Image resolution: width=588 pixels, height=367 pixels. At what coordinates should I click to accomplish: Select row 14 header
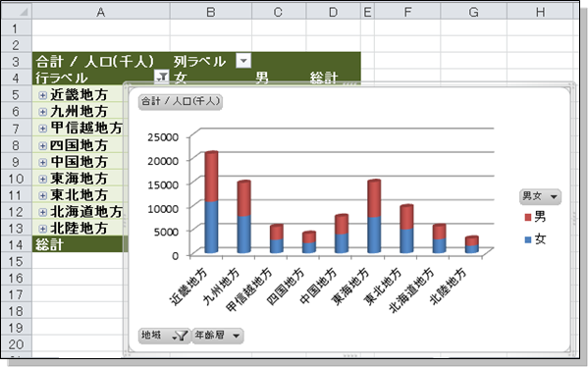coord(17,244)
